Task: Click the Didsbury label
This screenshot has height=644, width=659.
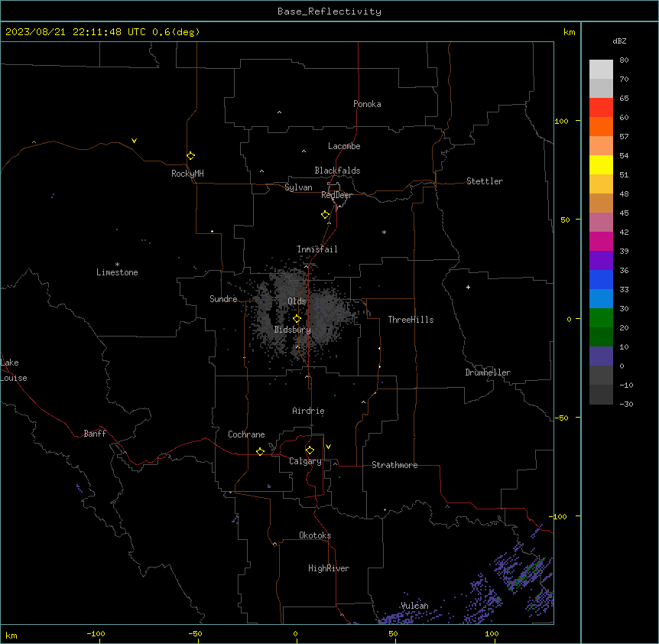Action: point(293,330)
